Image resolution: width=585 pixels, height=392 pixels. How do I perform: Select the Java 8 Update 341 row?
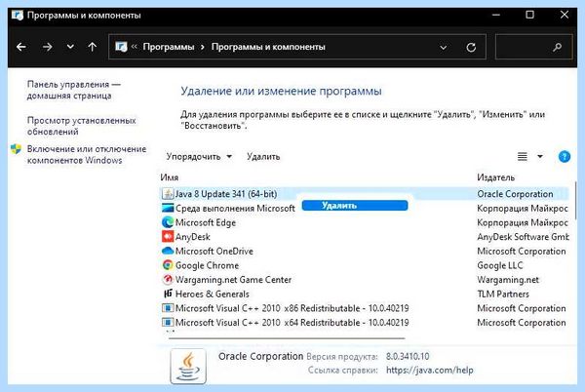[x=364, y=194]
